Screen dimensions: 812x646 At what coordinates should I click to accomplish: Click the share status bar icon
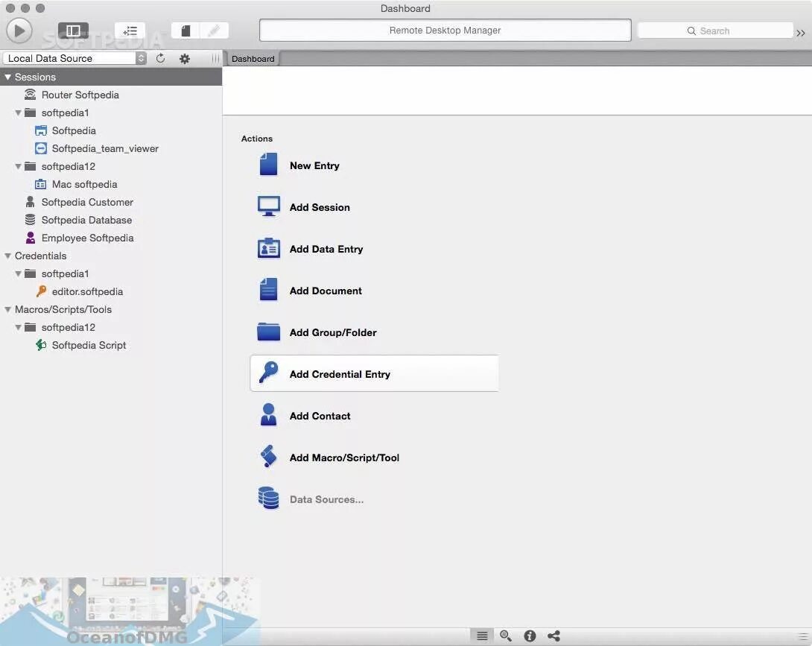point(554,636)
